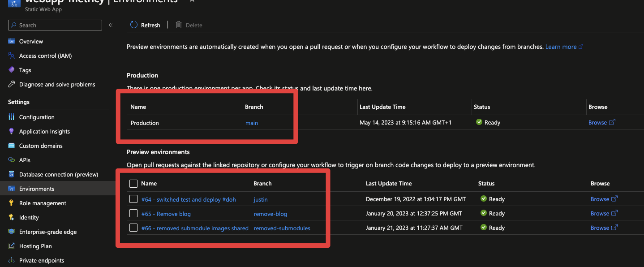Viewport: 644px width, 267px height.
Task: Open pull request #64 switched test and deploy
Action: pyautogui.click(x=189, y=199)
